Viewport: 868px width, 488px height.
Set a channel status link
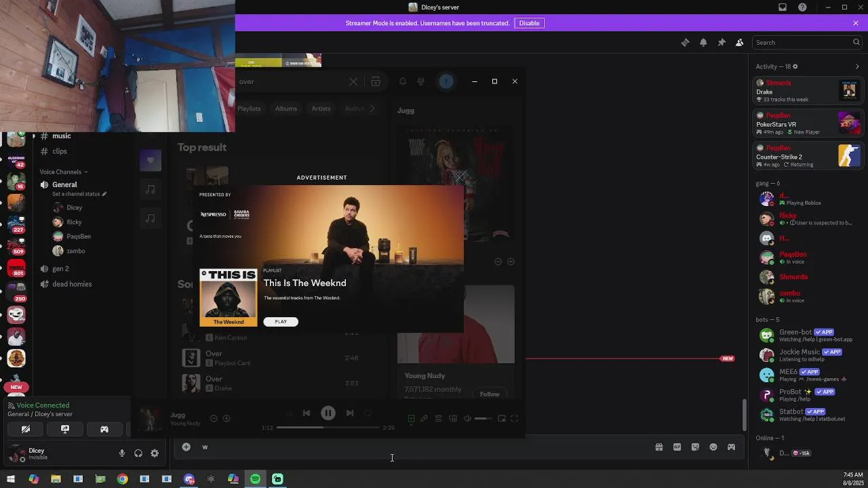tap(79, 194)
